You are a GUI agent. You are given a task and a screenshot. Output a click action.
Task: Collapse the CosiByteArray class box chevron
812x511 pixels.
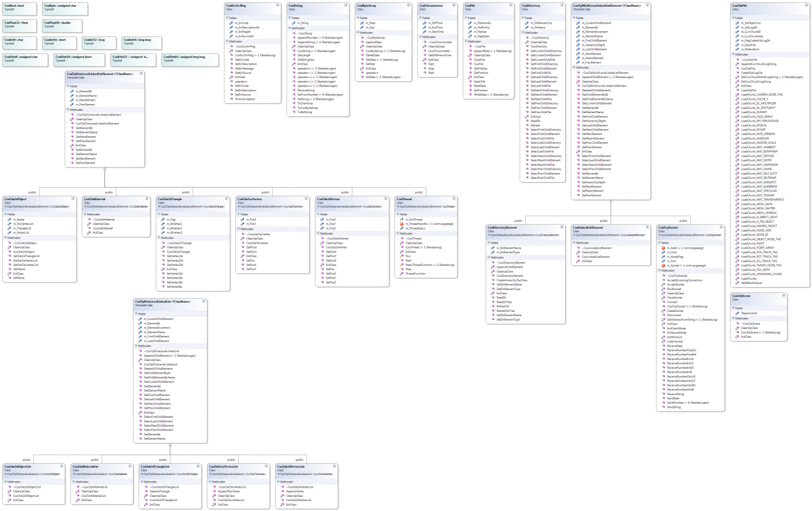point(408,5)
